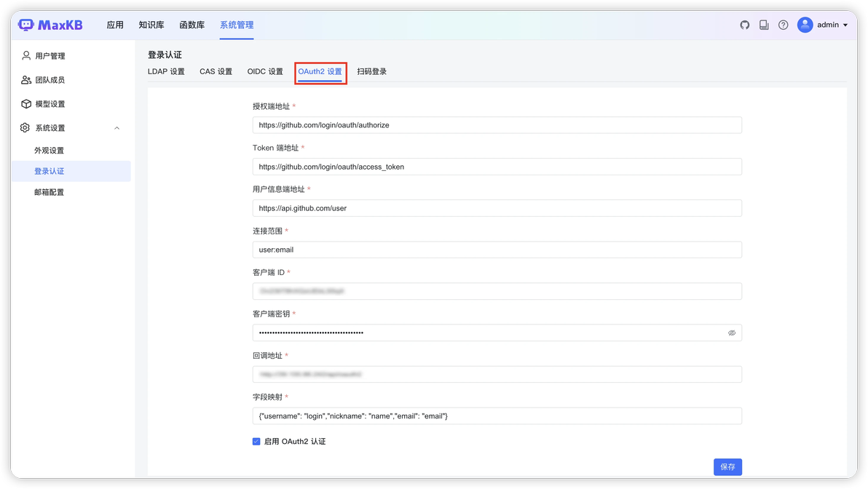Click the 授权端地址 input field
The width and height of the screenshot is (868, 489).
coord(497,125)
